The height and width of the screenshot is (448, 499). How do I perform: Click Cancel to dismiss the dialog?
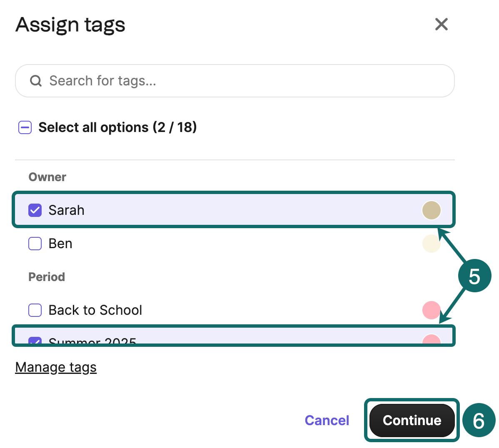[x=327, y=421]
